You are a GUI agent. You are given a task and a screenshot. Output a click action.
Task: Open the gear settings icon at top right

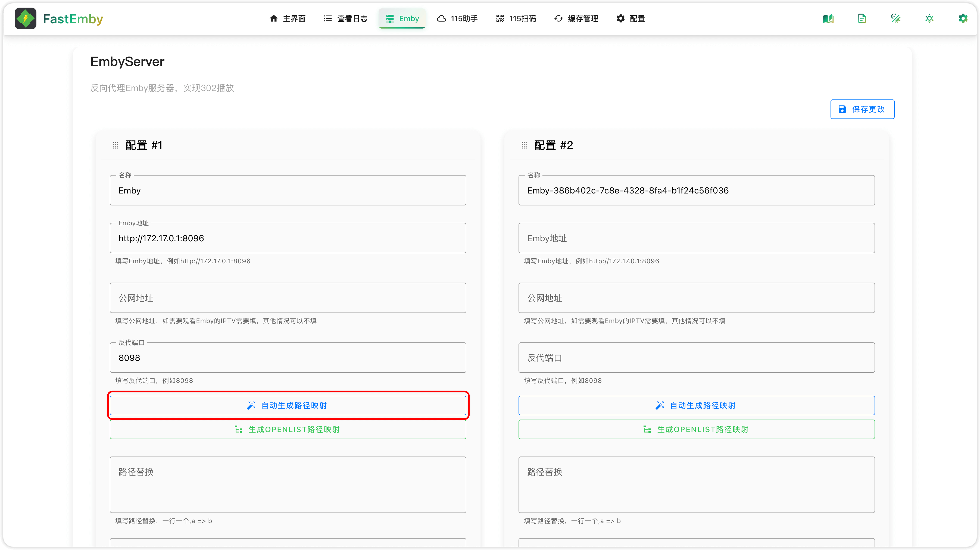coord(963,18)
